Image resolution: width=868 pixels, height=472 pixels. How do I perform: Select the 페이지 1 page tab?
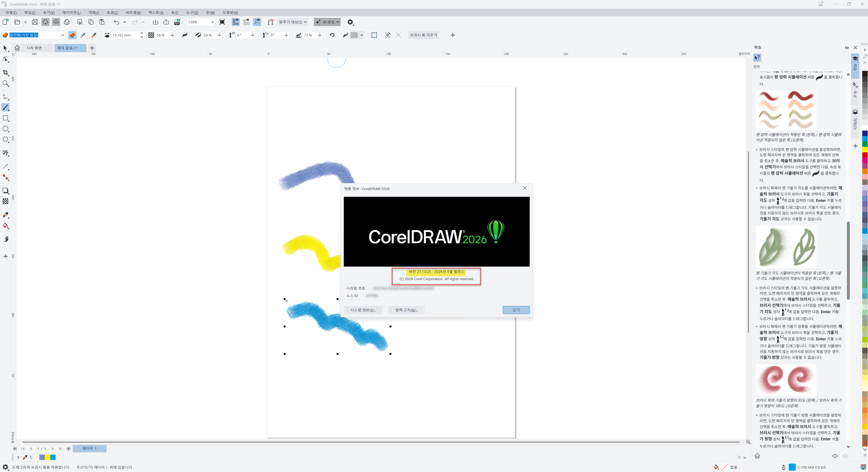pos(89,448)
